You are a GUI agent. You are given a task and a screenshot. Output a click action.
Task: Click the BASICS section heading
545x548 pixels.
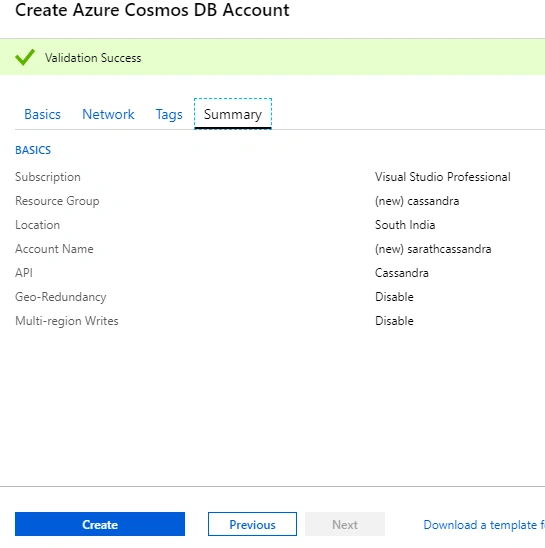pos(33,150)
